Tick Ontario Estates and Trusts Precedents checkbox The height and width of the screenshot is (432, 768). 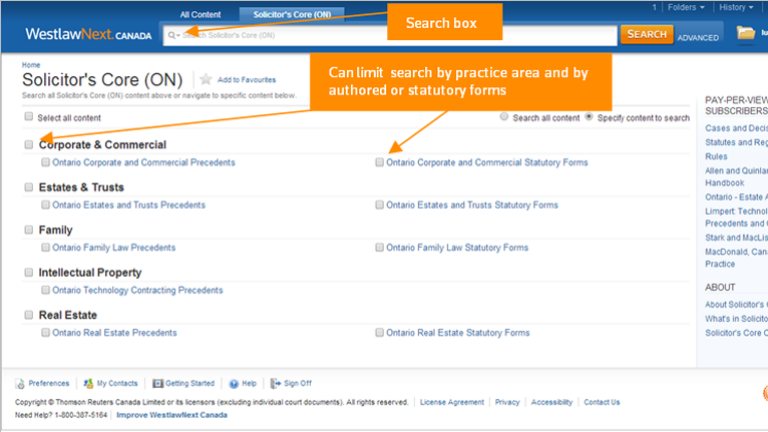[45, 205]
